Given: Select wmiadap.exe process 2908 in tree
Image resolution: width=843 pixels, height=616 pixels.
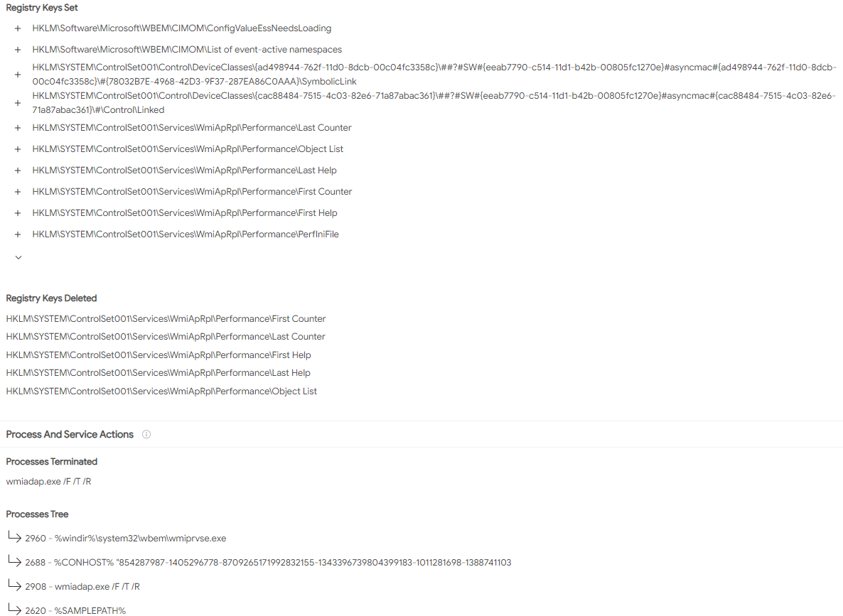Looking at the screenshot, I should coord(82,586).
